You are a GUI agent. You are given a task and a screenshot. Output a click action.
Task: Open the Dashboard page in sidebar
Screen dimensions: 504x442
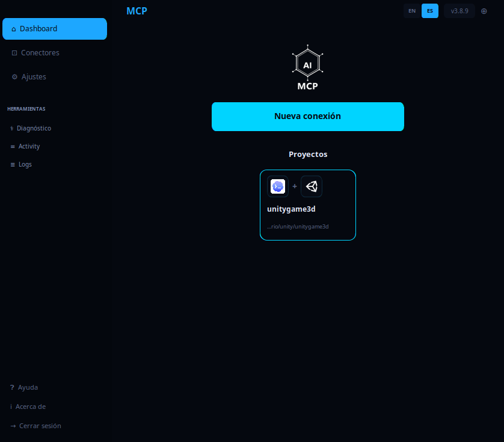55,29
